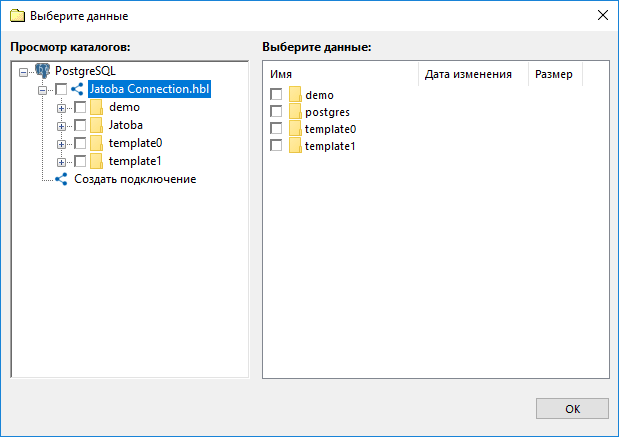The height and width of the screenshot is (437, 619).
Task: Sort by the Размер column header
Action: pos(555,74)
